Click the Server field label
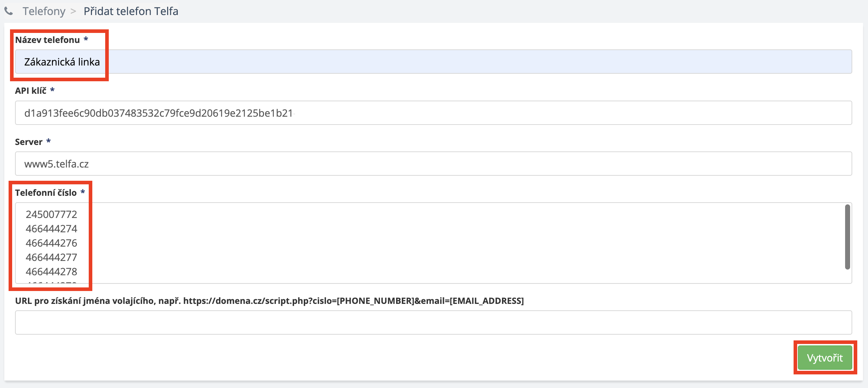868x388 pixels. point(29,142)
